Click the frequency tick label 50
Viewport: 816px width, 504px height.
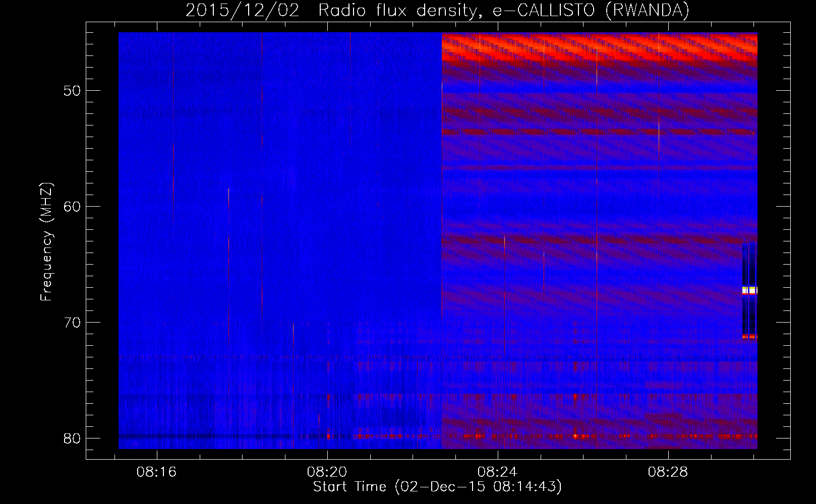click(x=72, y=91)
